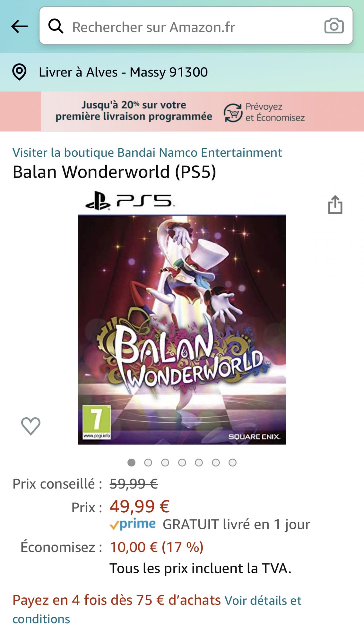Tap the Balan Wonderworld (PS5) product title

[x=114, y=172]
